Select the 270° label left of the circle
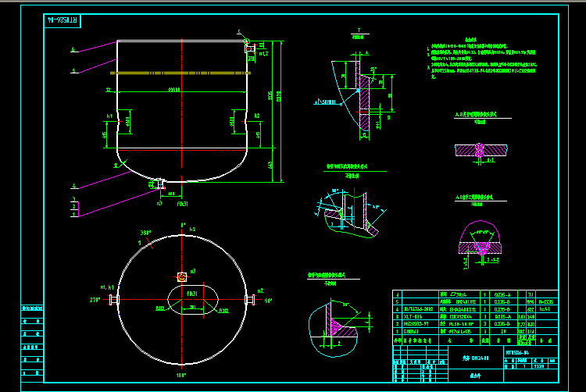Screen dimensions: 586x392 [x=96, y=299]
